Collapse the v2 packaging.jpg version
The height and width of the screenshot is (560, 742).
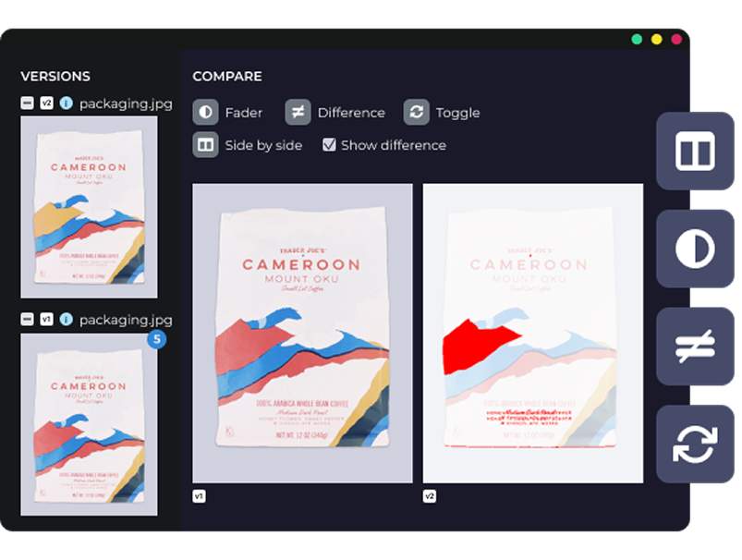28,103
